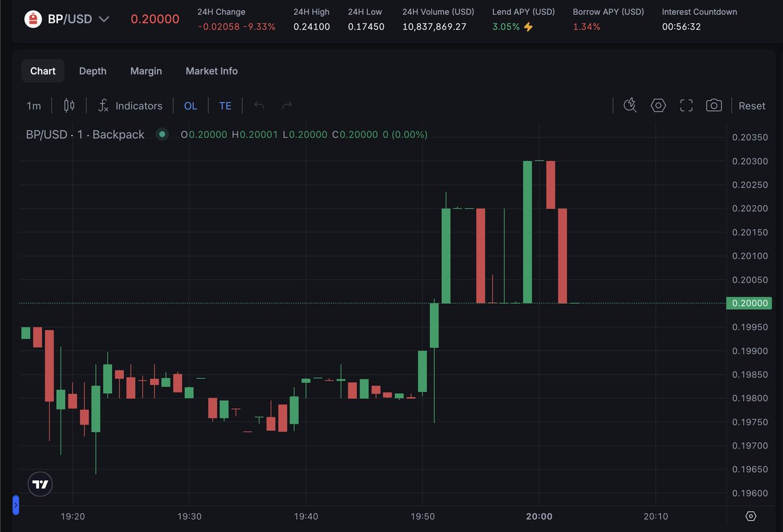Viewport: 783px width, 532px height.
Task: Click the Borrow APY 1.34% value
Action: (587, 27)
